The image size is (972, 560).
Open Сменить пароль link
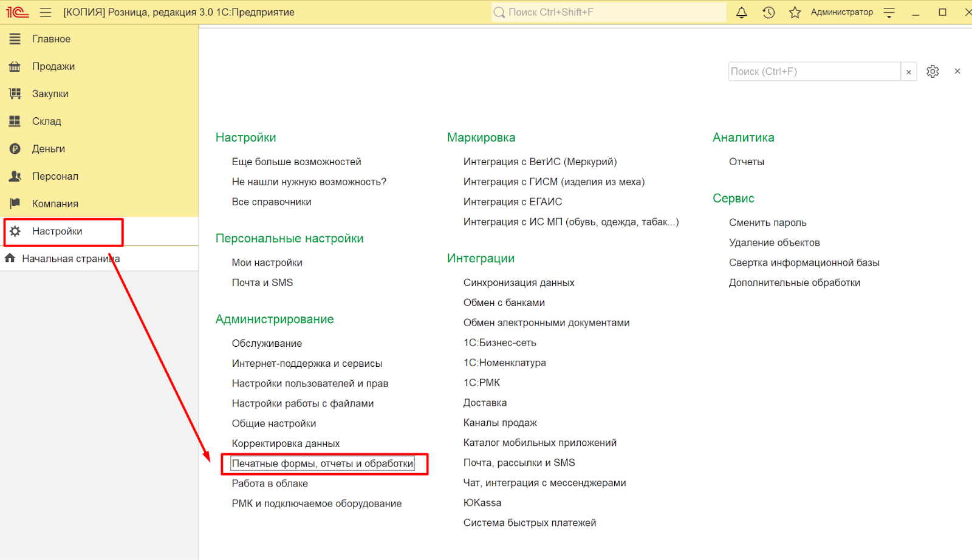[768, 222]
